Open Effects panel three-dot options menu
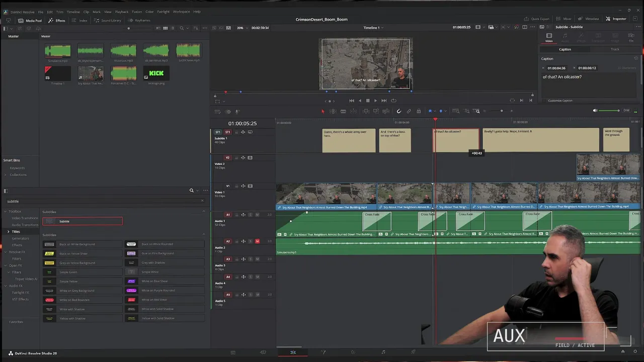This screenshot has height=362, width=644. (x=205, y=191)
